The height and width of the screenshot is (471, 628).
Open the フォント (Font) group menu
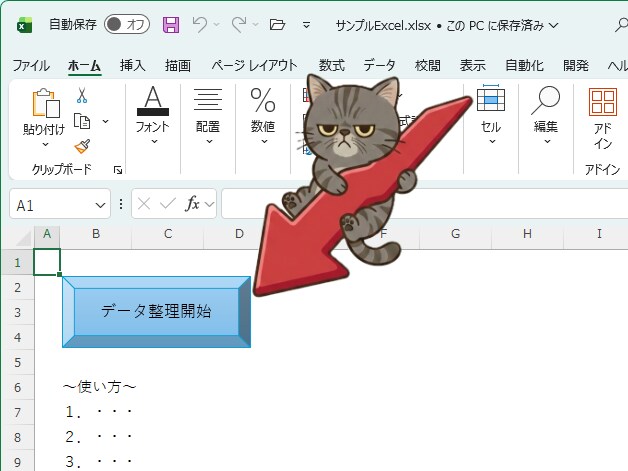(153, 115)
